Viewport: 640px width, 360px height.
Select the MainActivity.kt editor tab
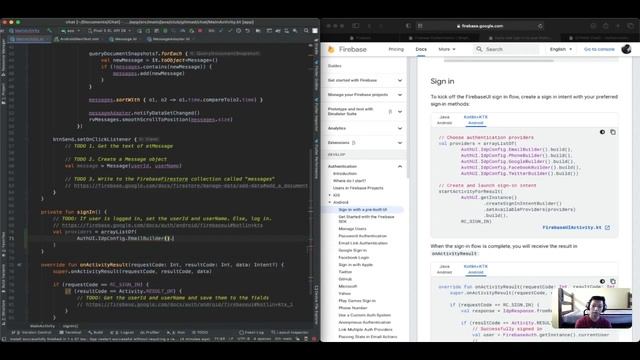coord(29,39)
